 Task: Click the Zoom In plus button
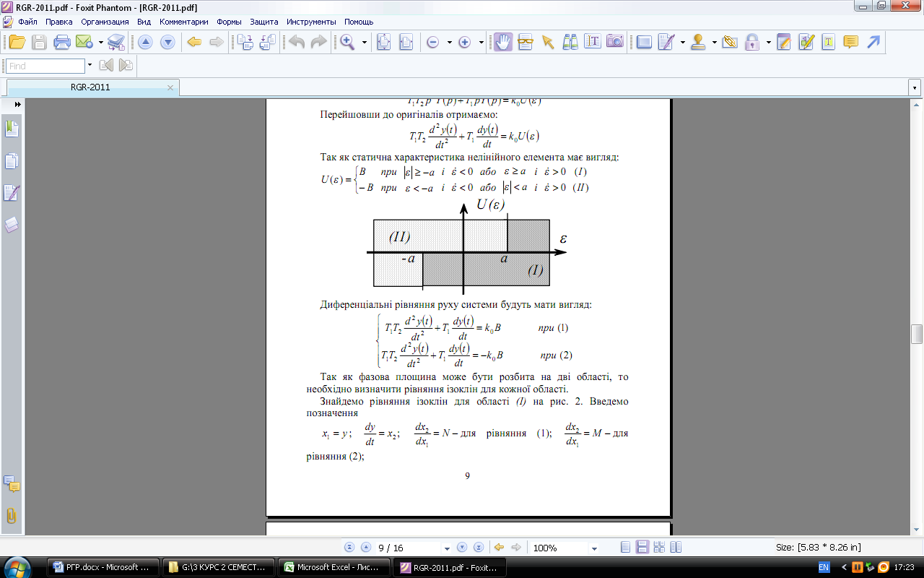465,43
